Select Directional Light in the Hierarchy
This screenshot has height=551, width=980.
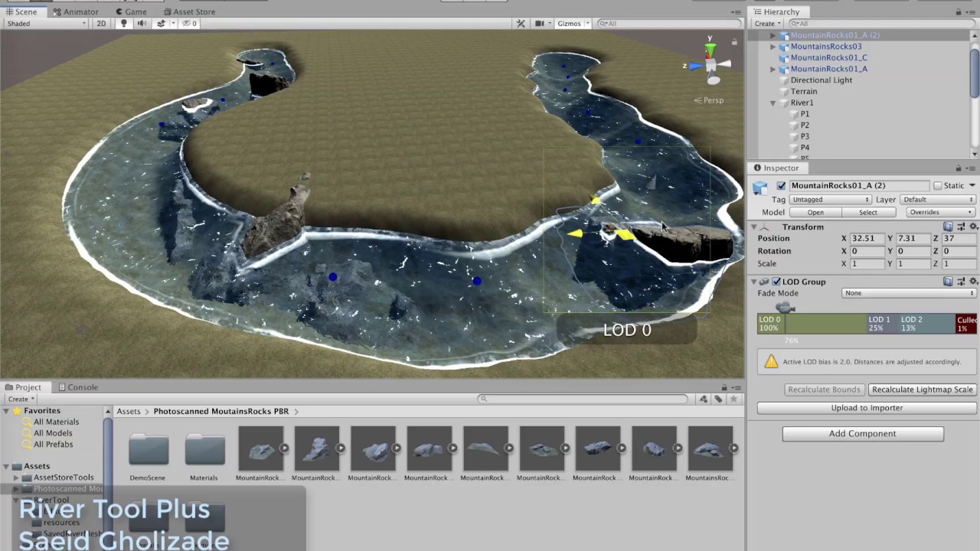point(822,80)
